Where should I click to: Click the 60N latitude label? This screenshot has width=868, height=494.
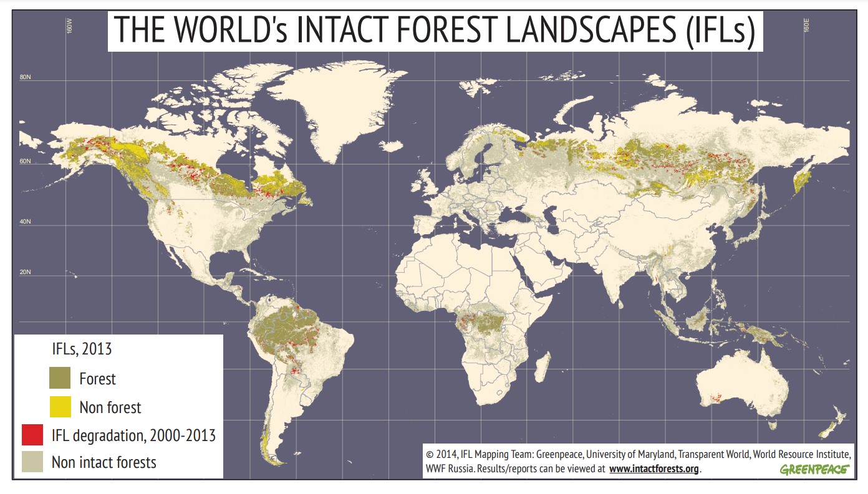[26, 161]
